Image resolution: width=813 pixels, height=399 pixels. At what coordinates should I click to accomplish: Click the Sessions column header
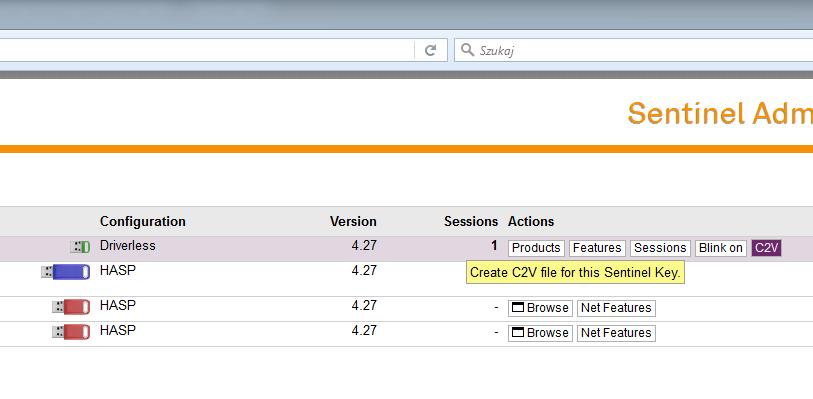(x=471, y=221)
